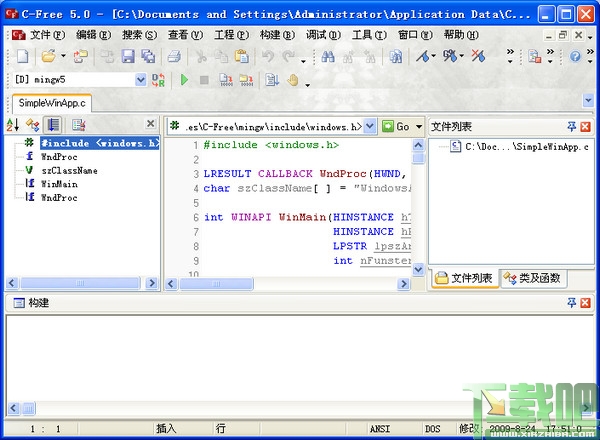
Task: Click the ANSI encoding status field
Action: [380, 429]
